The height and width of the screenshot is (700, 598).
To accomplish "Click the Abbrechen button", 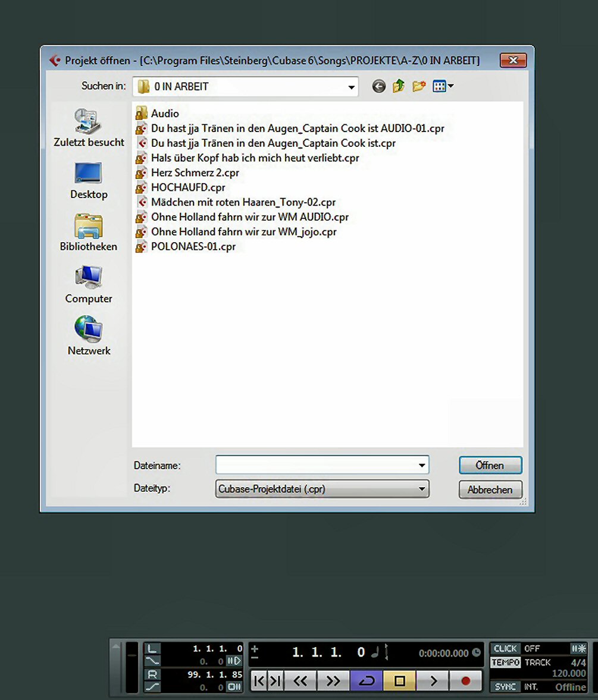I will pos(490,489).
